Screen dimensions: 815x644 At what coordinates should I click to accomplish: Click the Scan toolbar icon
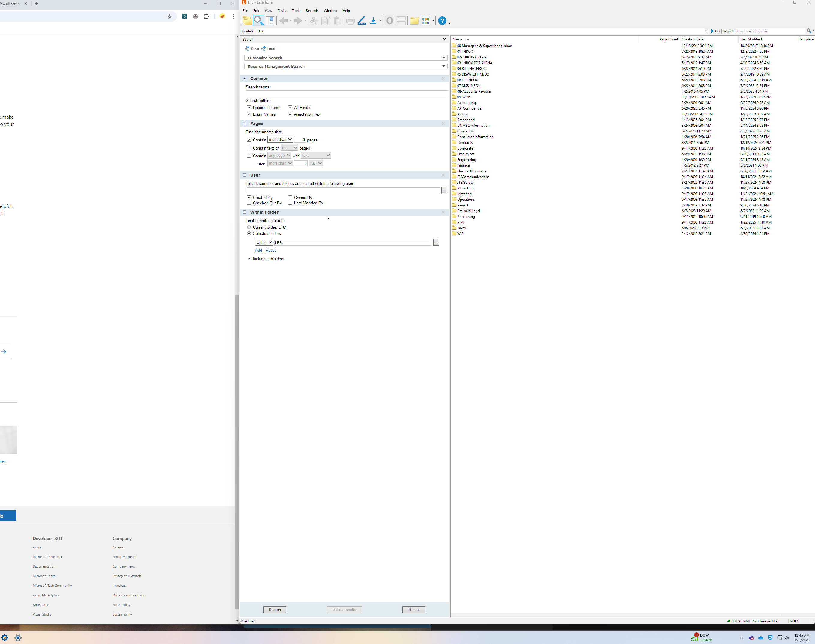(x=362, y=21)
